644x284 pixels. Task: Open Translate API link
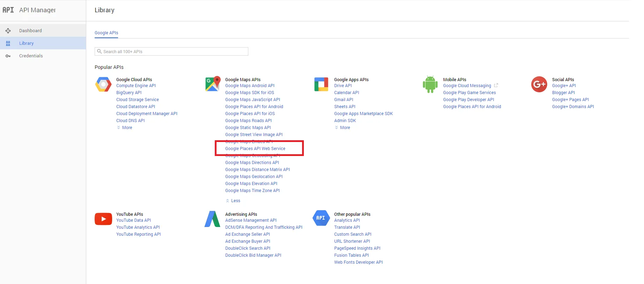[347, 227]
